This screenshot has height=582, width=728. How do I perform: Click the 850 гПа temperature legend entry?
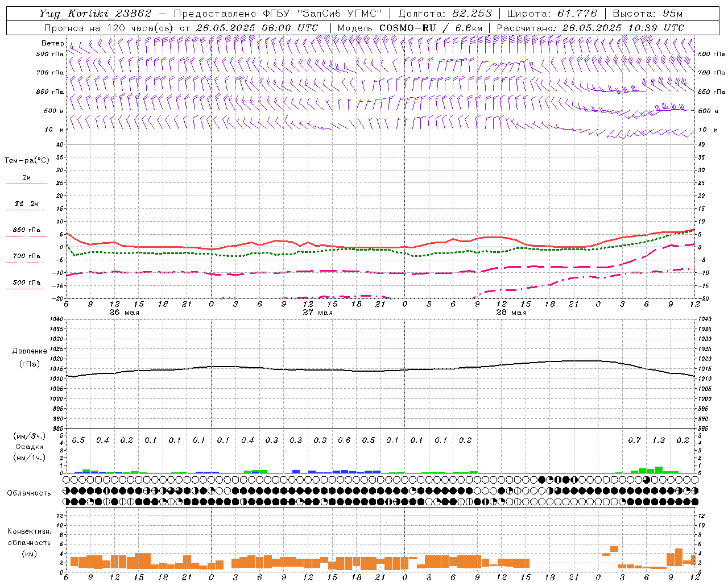click(27, 230)
